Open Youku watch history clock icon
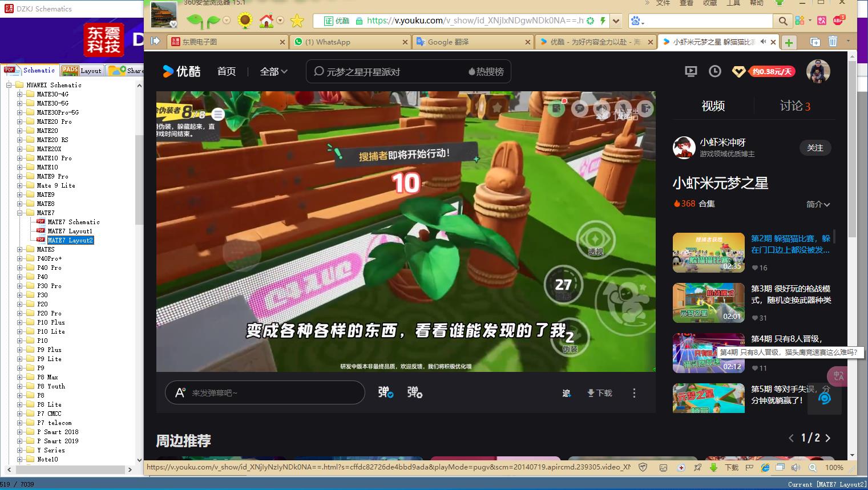This screenshot has height=490, width=868. (x=714, y=71)
